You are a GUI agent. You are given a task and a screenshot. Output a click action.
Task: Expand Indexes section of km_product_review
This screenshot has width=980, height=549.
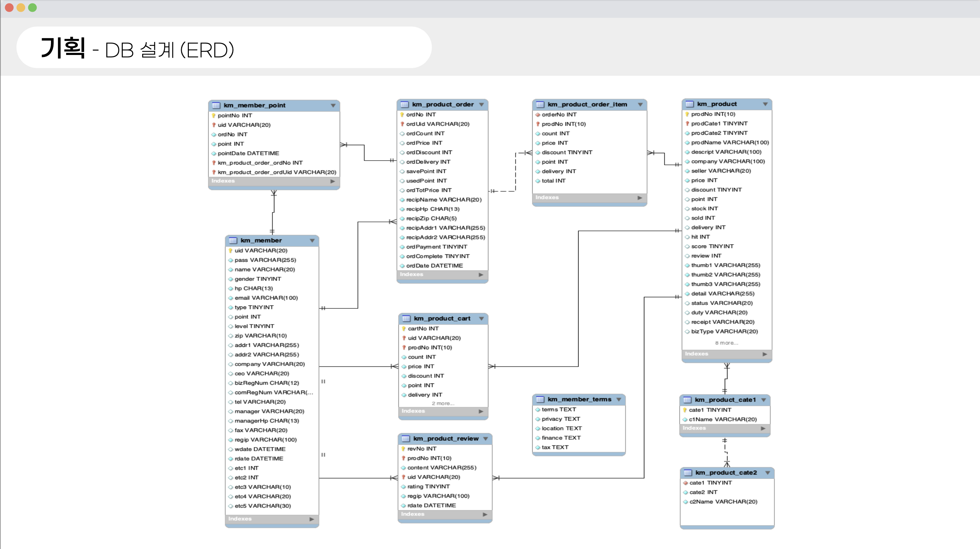[x=485, y=514]
